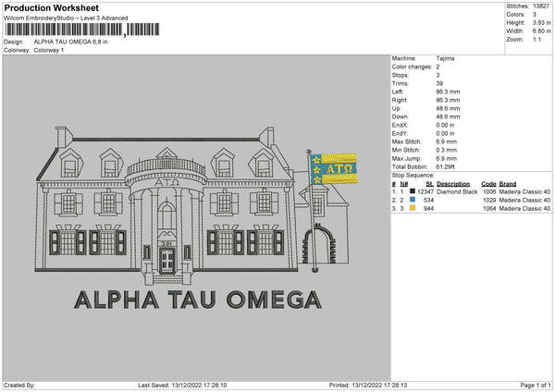This screenshot has width=555, height=392.
Task: Click the ATΩ flag in the design preview
Action: (x=333, y=169)
